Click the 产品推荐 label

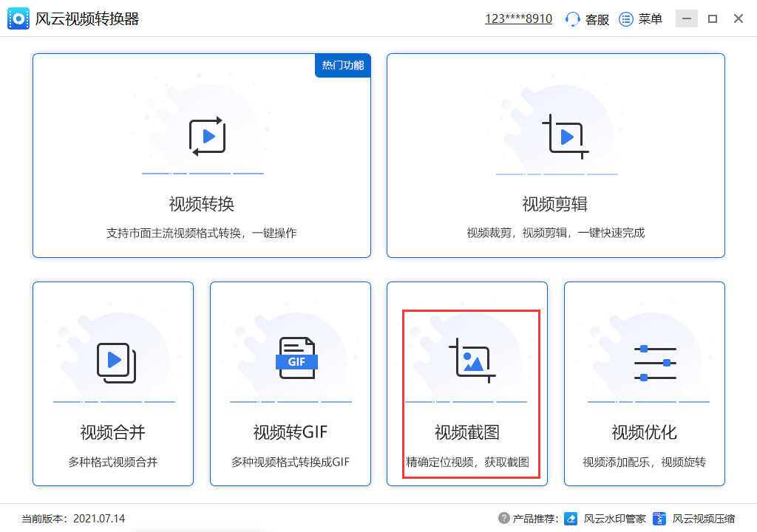[535, 519]
